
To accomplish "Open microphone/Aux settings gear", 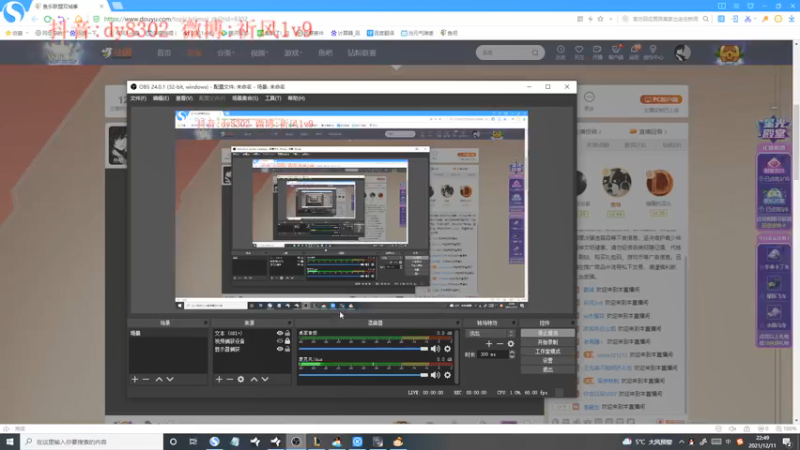I will [447, 375].
